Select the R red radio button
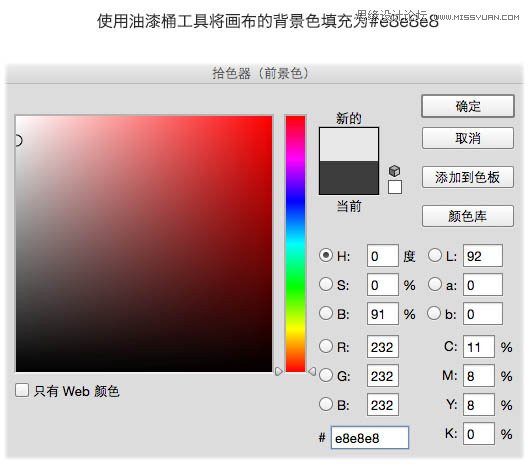 [326, 346]
